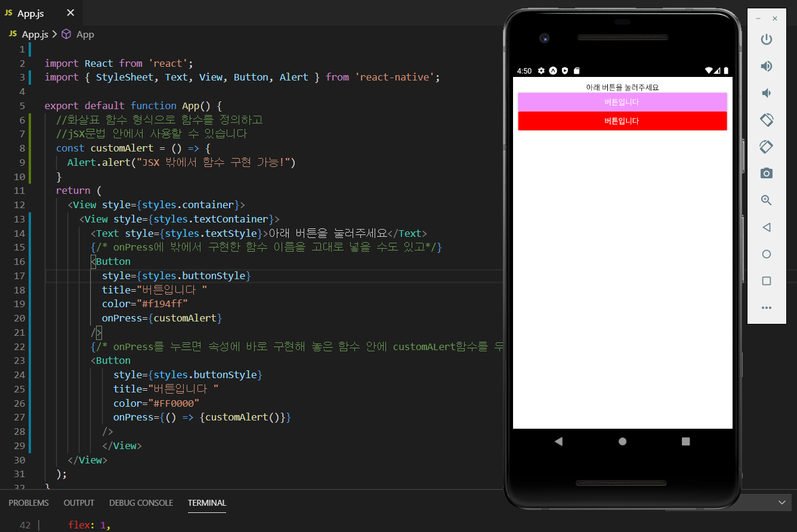Lower emulator volume with volume down icon
Image resolution: width=797 pixels, height=532 pixels.
tap(767, 93)
